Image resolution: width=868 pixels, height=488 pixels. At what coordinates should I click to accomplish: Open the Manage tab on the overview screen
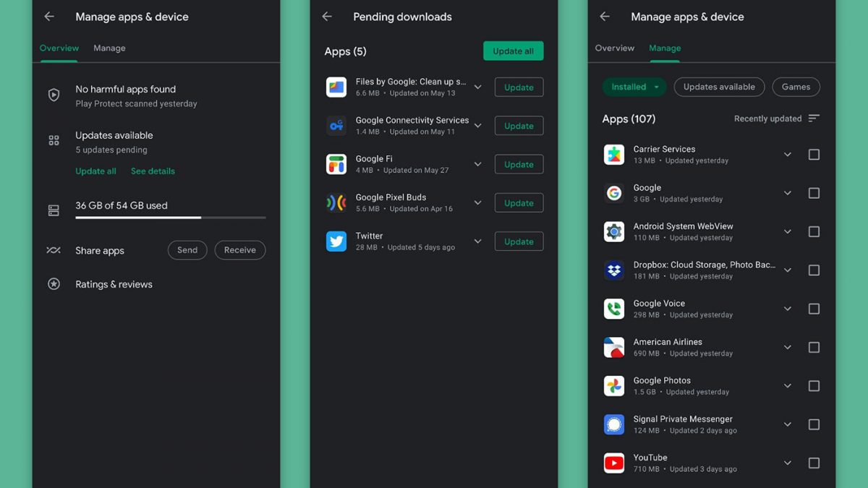pos(109,48)
